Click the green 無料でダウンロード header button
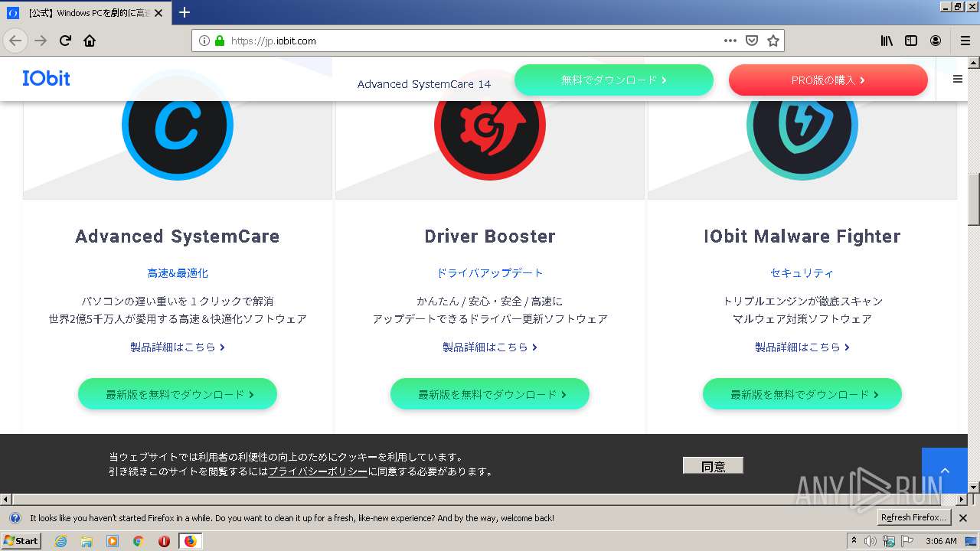Image resolution: width=980 pixels, height=551 pixels. [614, 80]
